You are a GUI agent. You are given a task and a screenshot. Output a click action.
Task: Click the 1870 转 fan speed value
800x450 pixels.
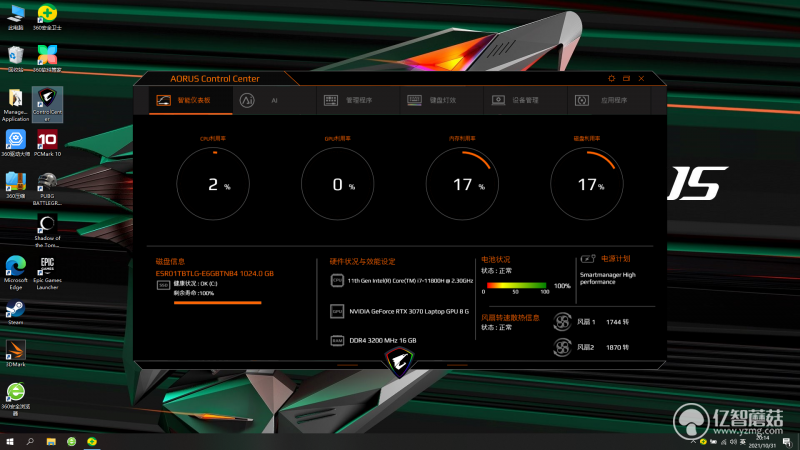617,347
